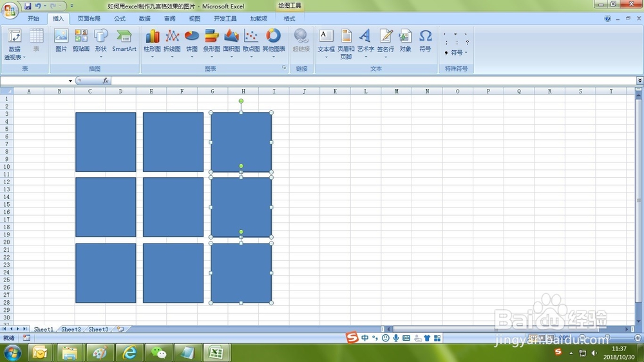Insert a PivotTable
Image resolution: width=644 pixels, height=362 pixels.
[14, 44]
